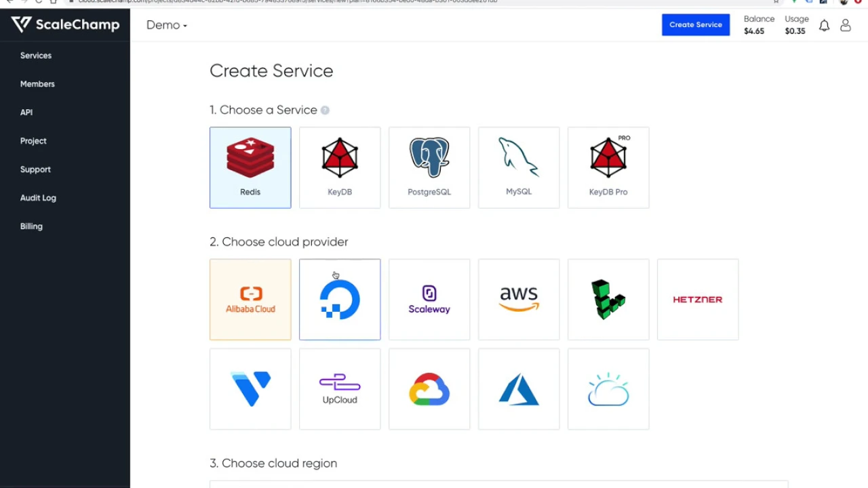Select the Google Cloud provider card
The width and height of the screenshot is (868, 488).
coord(429,389)
